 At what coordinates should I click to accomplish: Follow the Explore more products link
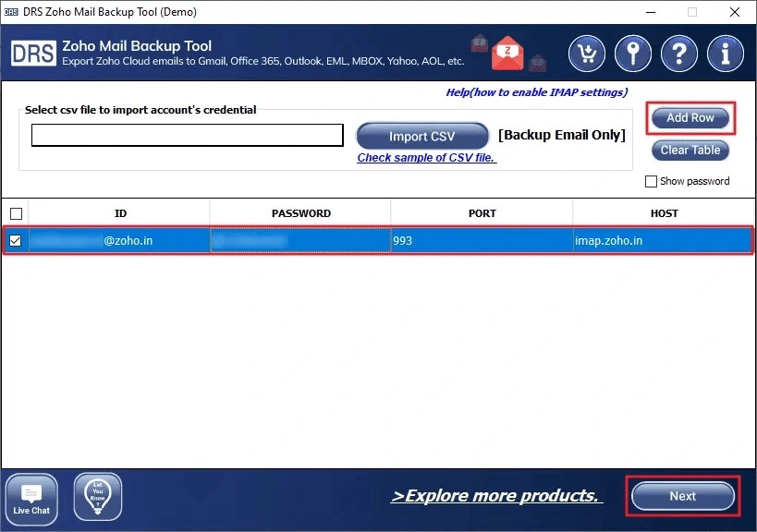pos(495,496)
